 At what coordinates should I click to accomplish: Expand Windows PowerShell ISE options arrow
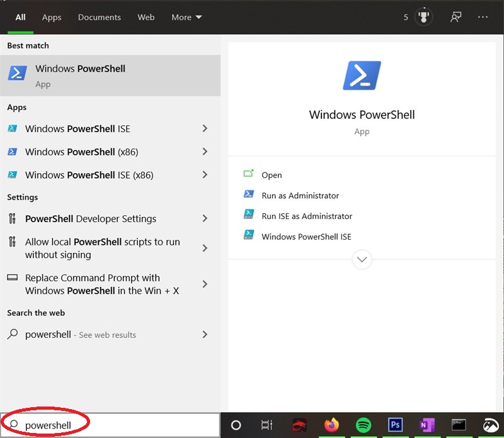(205, 128)
